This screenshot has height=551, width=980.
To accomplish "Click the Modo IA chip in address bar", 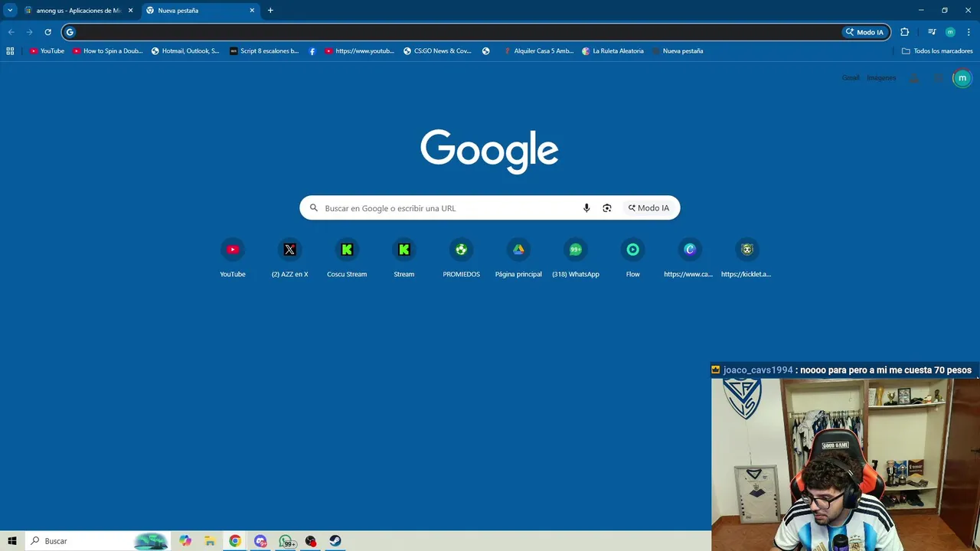I will pyautogui.click(x=865, y=32).
